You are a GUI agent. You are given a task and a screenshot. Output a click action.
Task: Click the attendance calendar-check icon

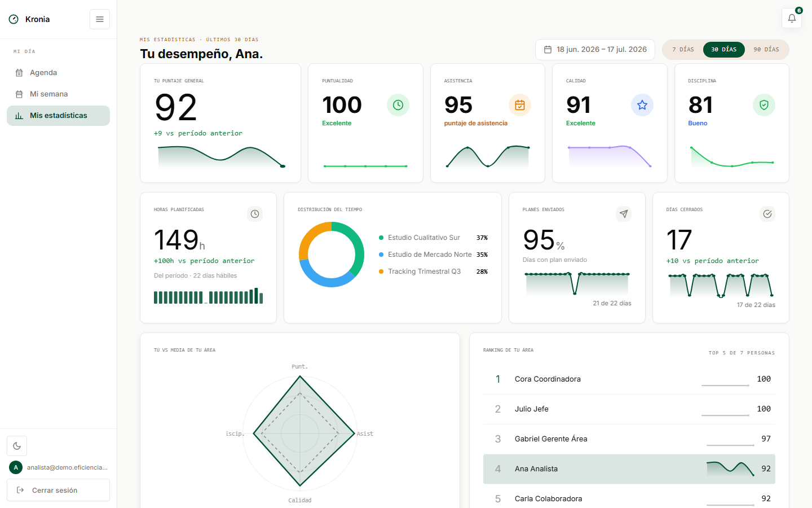[x=520, y=105]
